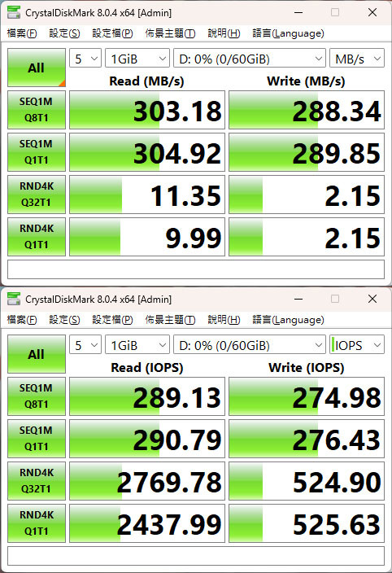Screen dimensions: 392x573
Task: Open 語言(Language) menu in bottom window
Action: 289,320
